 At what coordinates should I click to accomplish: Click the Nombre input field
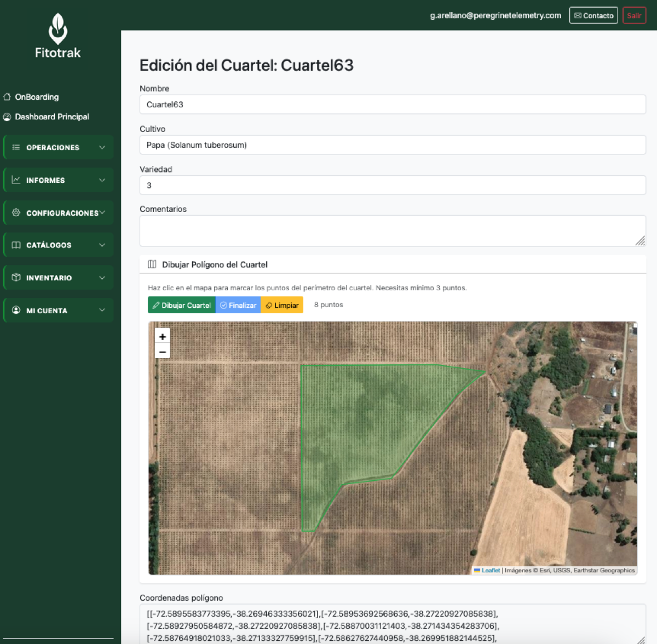[393, 105]
